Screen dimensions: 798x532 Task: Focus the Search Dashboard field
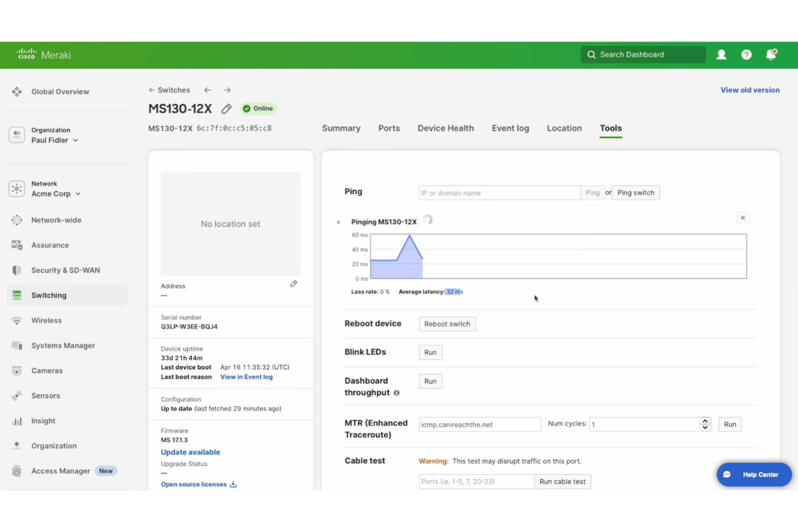643,54
